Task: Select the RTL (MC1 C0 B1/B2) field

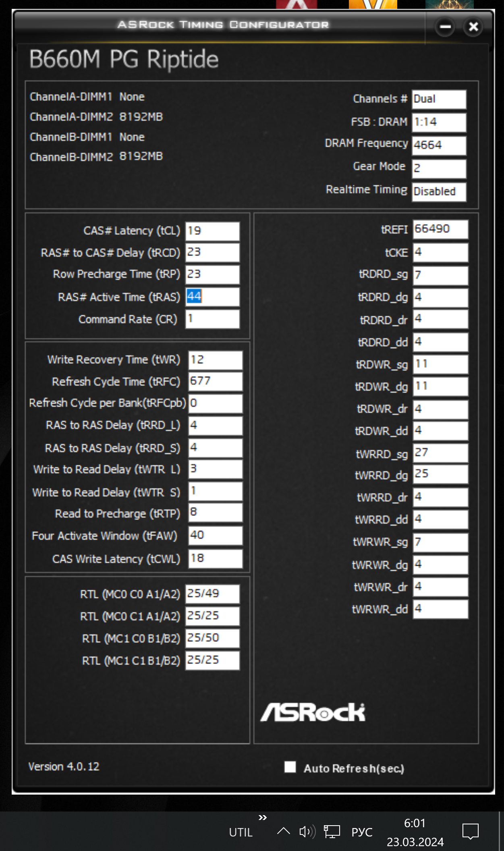Action: pyautogui.click(x=212, y=639)
